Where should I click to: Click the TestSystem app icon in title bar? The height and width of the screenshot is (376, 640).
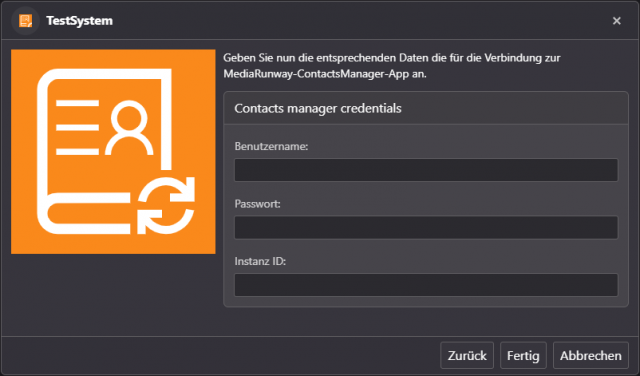click(x=25, y=20)
